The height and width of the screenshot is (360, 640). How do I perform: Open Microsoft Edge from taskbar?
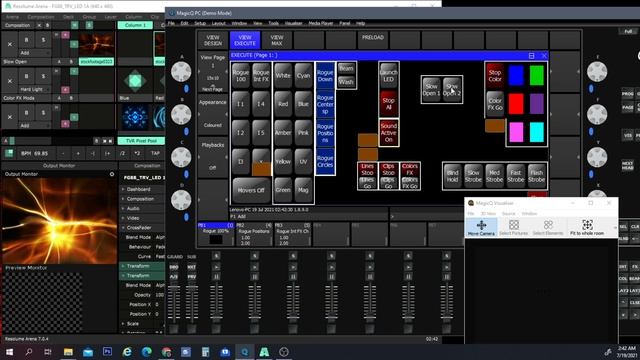click(147, 351)
